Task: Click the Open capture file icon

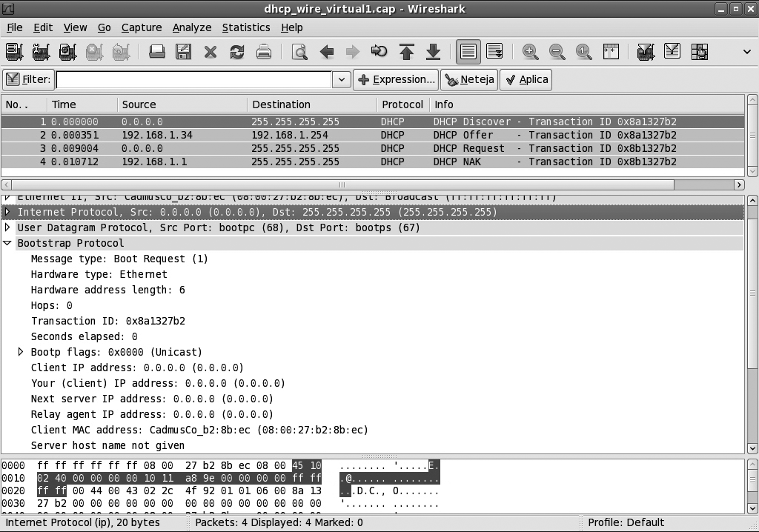Action: click(x=156, y=52)
